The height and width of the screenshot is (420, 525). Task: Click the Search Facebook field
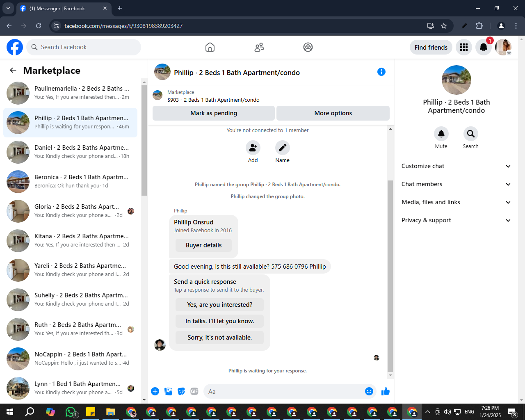pyautogui.click(x=84, y=47)
